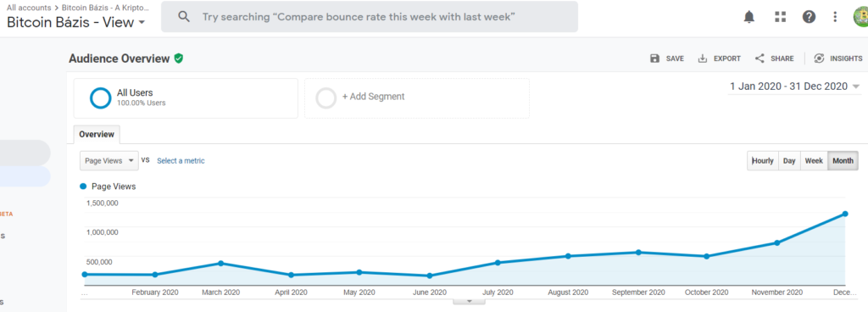This screenshot has height=312, width=868.
Task: Click the All accounts breadcrumb link
Action: [x=29, y=7]
